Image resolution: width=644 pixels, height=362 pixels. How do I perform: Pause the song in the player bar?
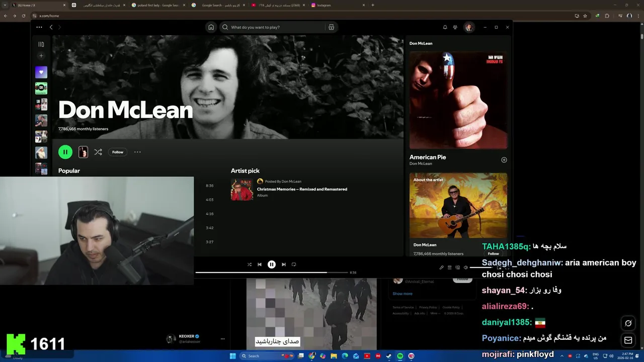tap(272, 264)
